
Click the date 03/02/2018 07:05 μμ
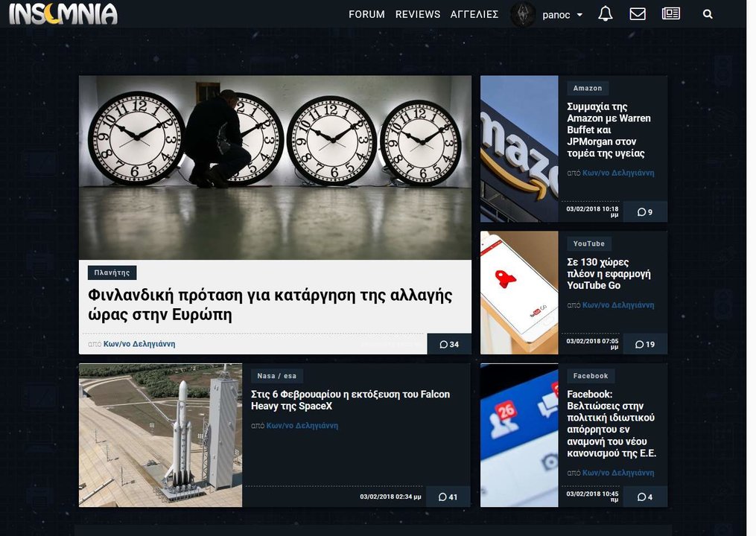coord(593,344)
